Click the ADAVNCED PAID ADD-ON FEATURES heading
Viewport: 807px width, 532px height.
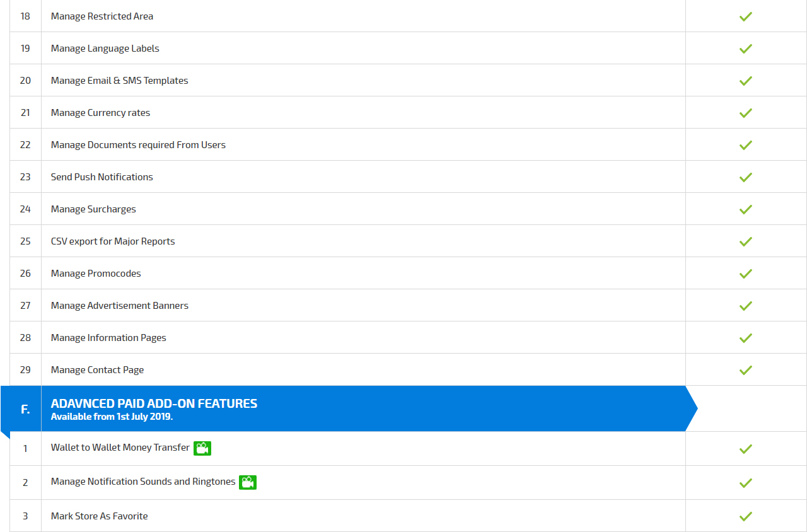[x=154, y=403]
